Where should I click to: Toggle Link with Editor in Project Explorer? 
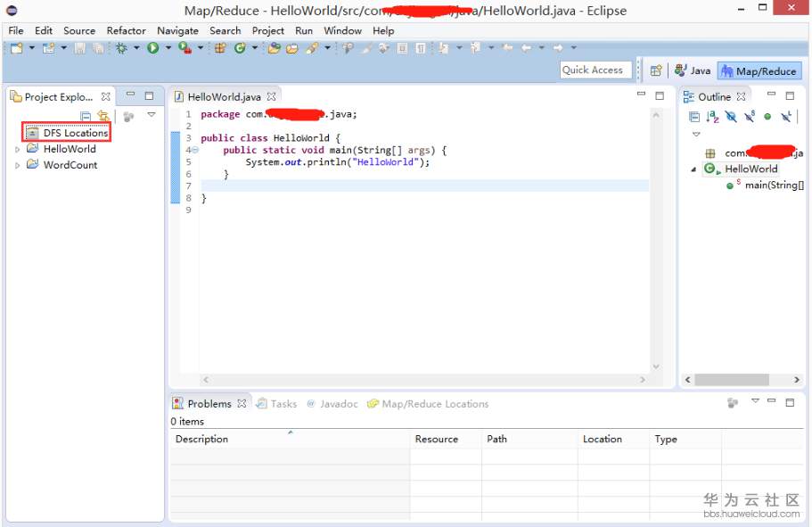click(103, 116)
